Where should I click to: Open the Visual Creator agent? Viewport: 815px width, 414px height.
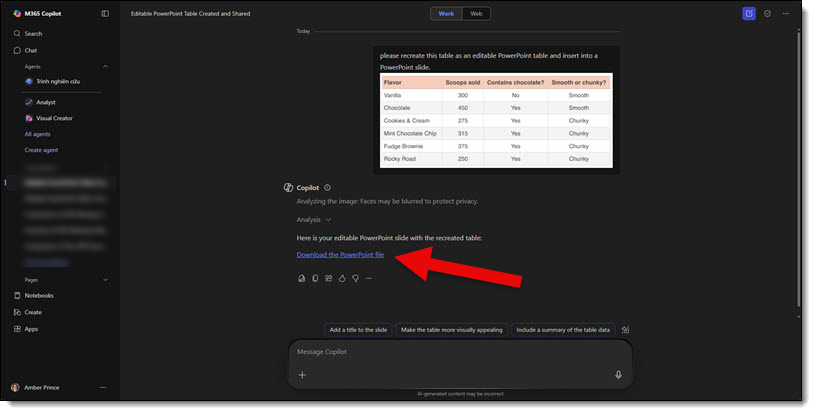pyautogui.click(x=54, y=118)
